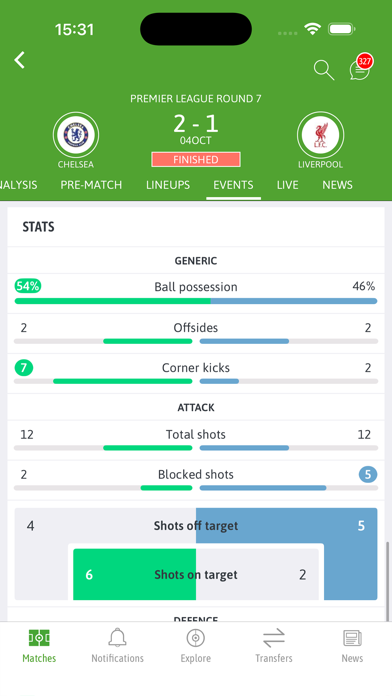Tap the back arrow icon
Image resolution: width=392 pixels, height=696 pixels.
[x=20, y=60]
